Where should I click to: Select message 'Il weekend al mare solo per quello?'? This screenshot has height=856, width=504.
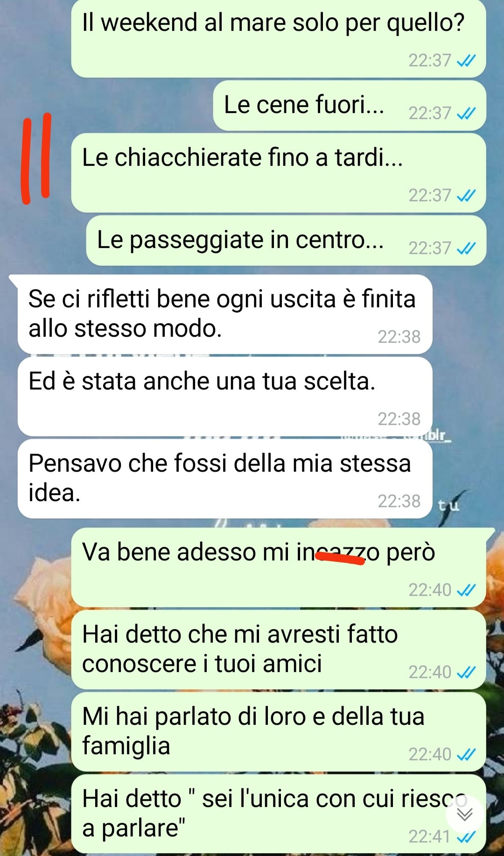tap(279, 39)
